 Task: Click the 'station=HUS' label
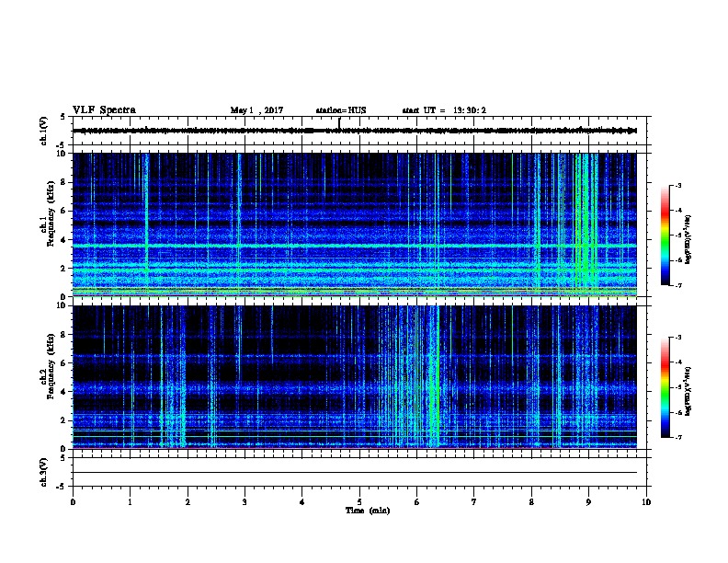pyautogui.click(x=341, y=110)
